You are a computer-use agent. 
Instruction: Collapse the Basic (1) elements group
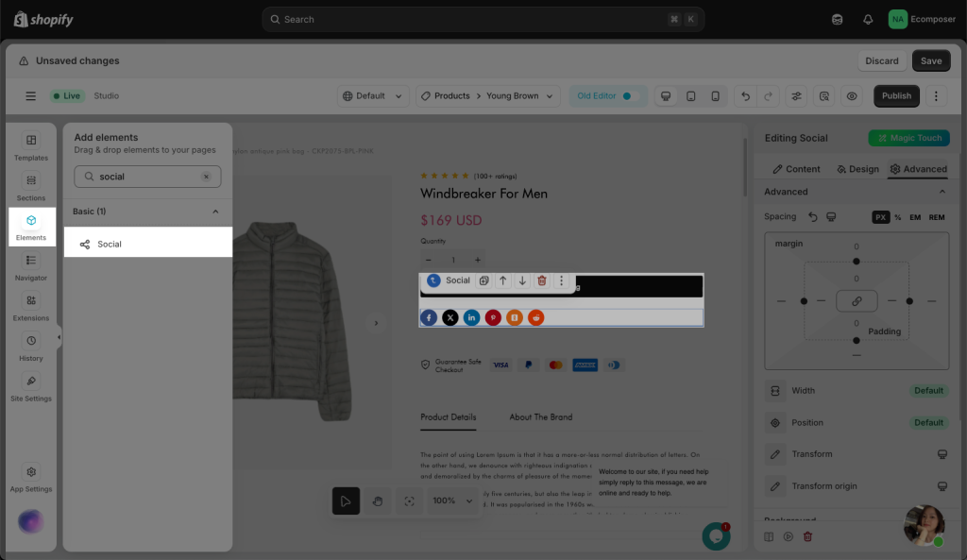point(214,212)
